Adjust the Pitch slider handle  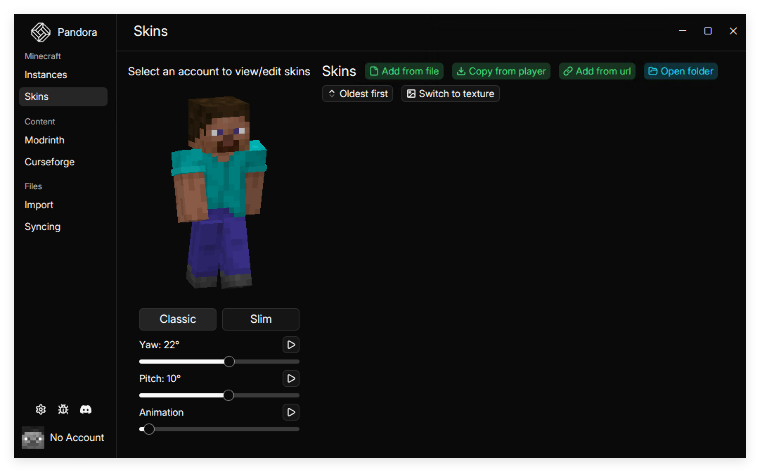228,395
